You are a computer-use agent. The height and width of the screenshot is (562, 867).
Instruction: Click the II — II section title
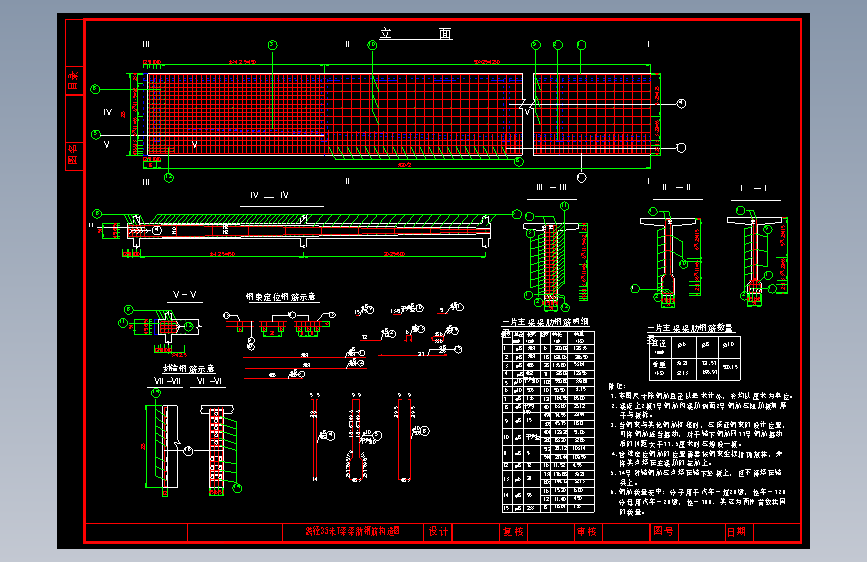[x=676, y=188]
